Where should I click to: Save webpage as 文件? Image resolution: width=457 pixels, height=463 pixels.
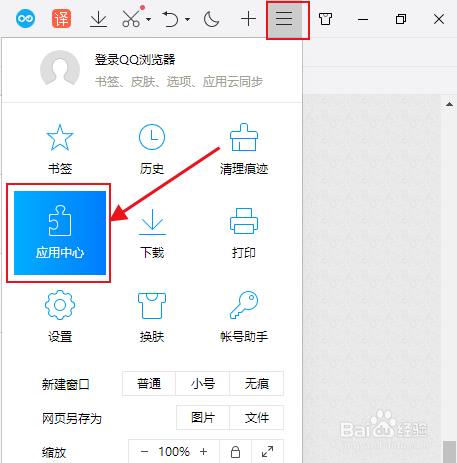click(x=257, y=418)
